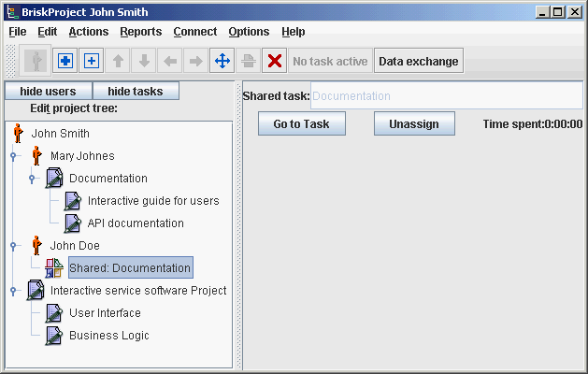Toggle hide users button

(x=48, y=91)
